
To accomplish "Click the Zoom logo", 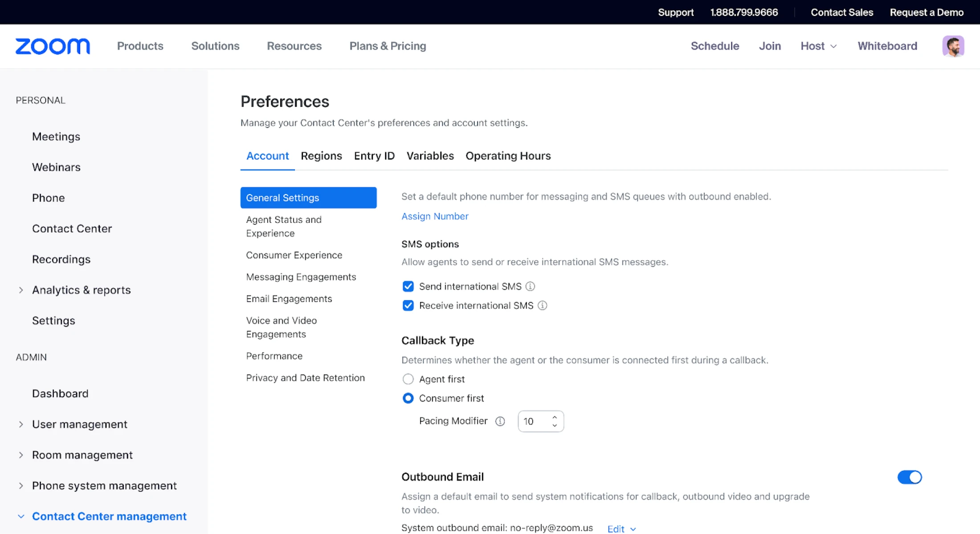I will tap(53, 46).
